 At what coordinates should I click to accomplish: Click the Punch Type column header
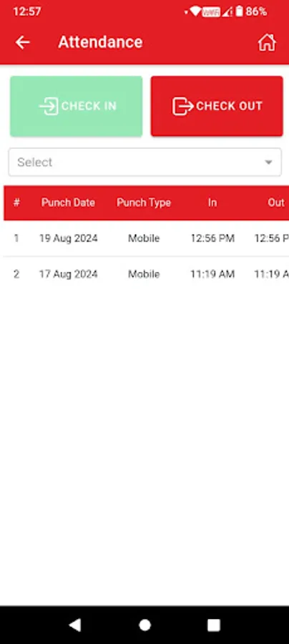[144, 203]
